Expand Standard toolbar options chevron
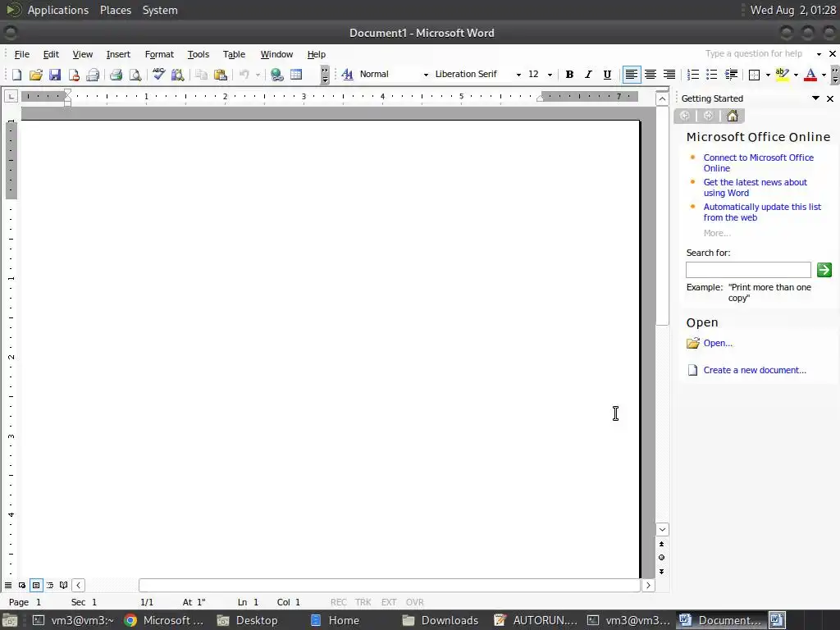The height and width of the screenshot is (630, 840). pos(325,75)
